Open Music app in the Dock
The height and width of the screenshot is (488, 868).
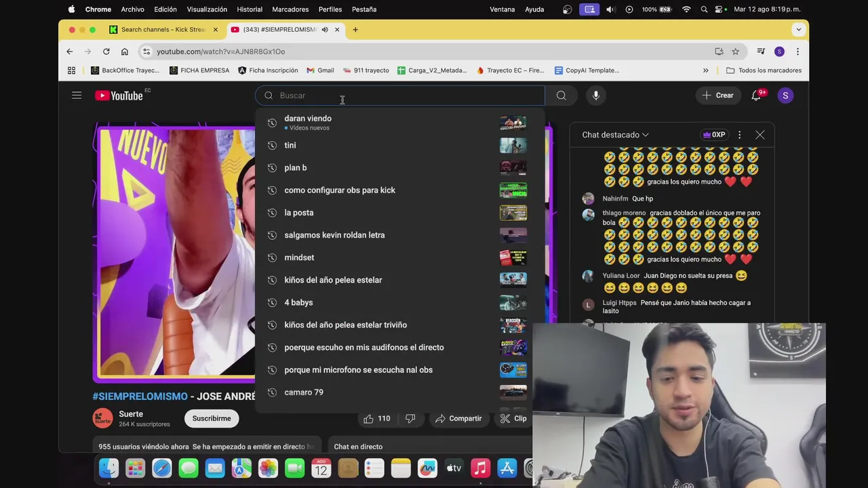pyautogui.click(x=480, y=468)
